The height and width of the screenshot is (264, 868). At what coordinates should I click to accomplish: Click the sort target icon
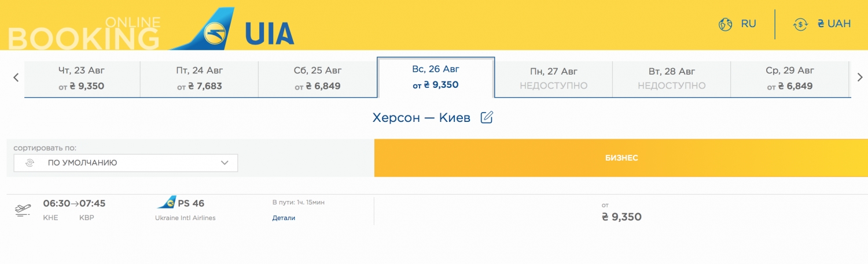[30, 163]
